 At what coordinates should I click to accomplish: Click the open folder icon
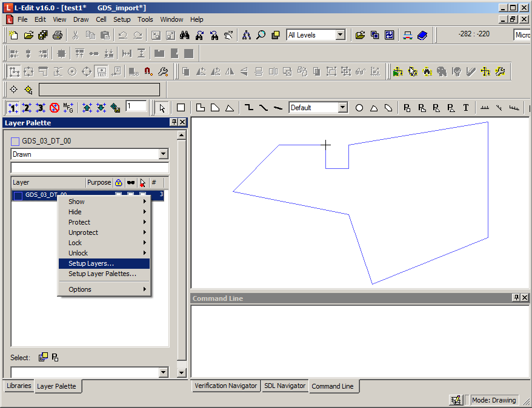(x=28, y=35)
